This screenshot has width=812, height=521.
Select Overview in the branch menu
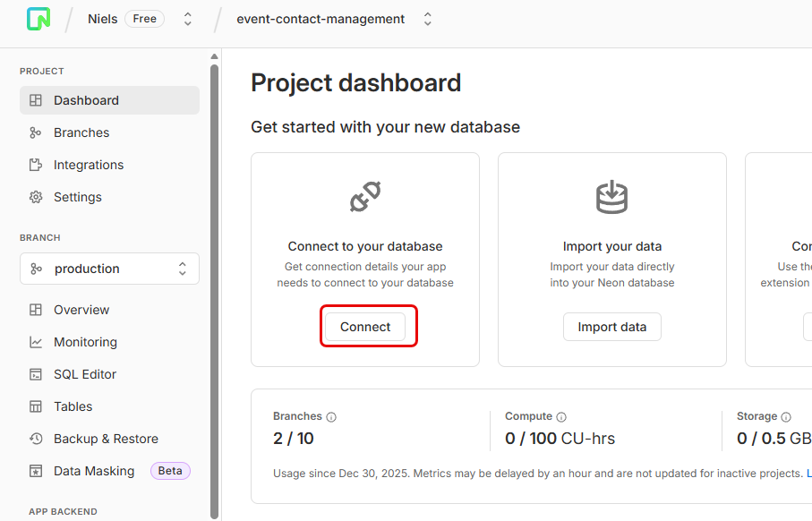(81, 310)
